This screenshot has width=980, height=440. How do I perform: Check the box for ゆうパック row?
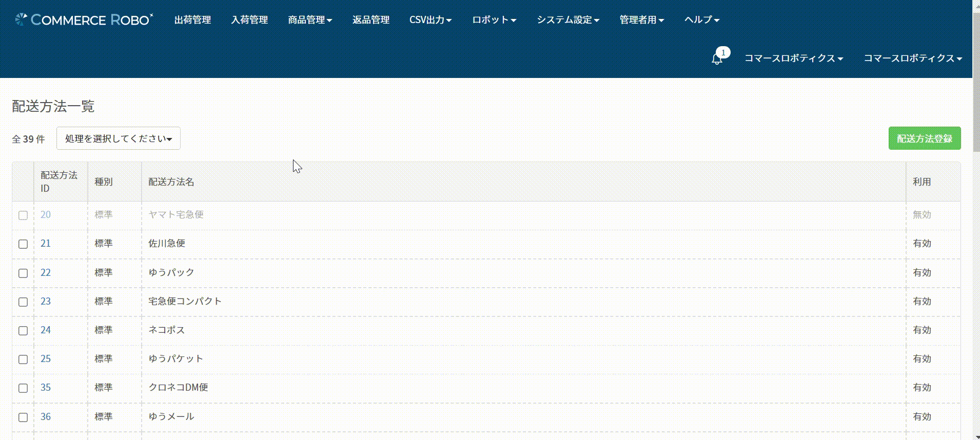[x=23, y=273]
